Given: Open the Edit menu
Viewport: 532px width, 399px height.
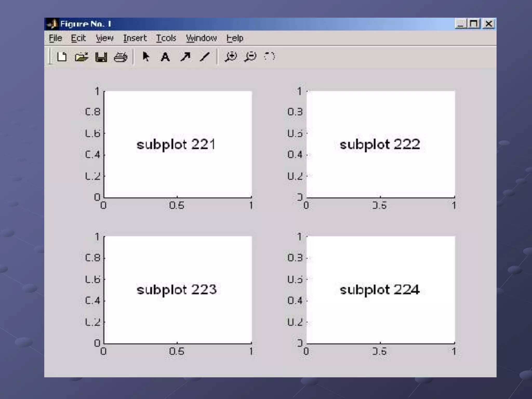Looking at the screenshot, I should coord(78,38).
